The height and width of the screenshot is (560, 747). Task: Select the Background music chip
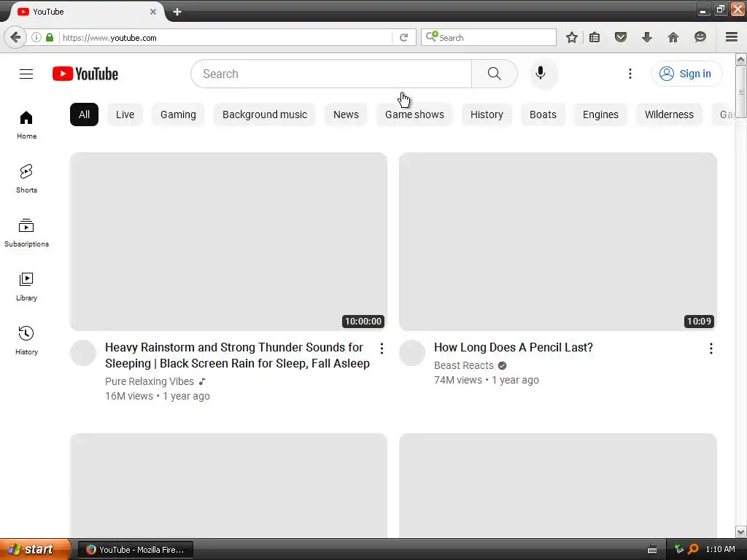[x=264, y=114]
